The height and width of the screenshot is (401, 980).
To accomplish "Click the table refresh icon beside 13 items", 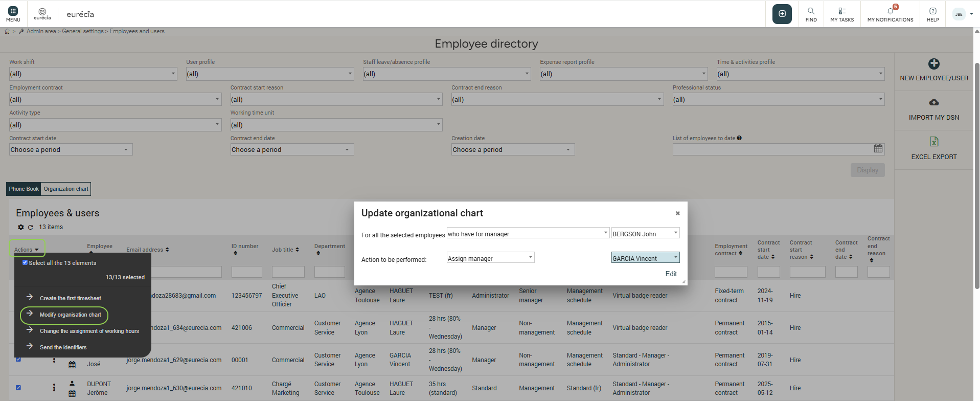I will (x=30, y=227).
